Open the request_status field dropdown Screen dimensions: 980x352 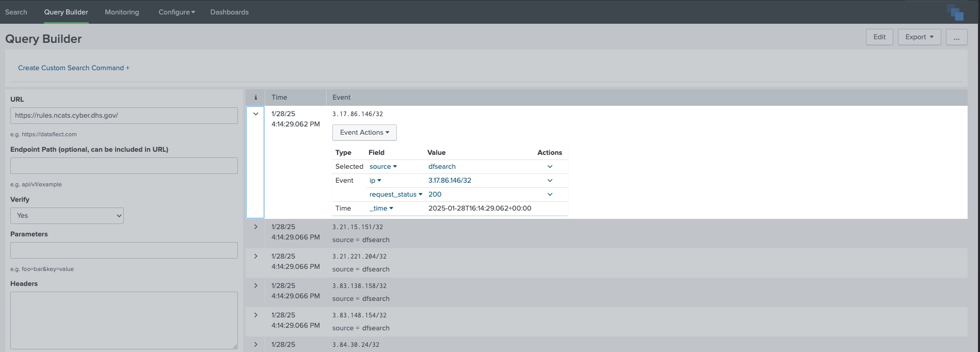point(396,195)
